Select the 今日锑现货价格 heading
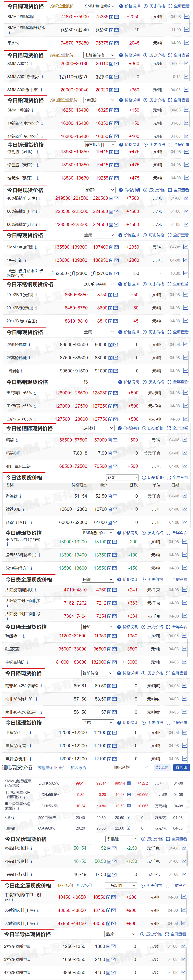The width and height of the screenshot is (193, 980). click(x=25, y=332)
